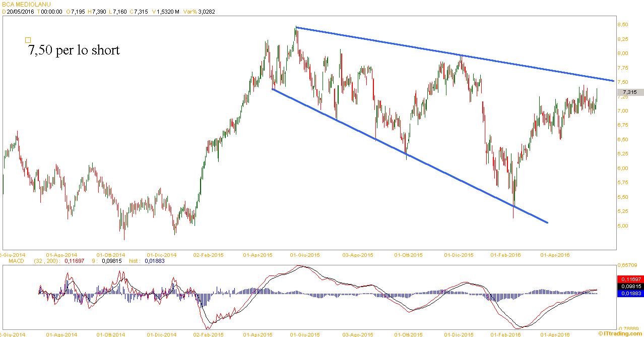Click the red MACD value box 0,11697
The image size is (644, 337).
point(630,279)
